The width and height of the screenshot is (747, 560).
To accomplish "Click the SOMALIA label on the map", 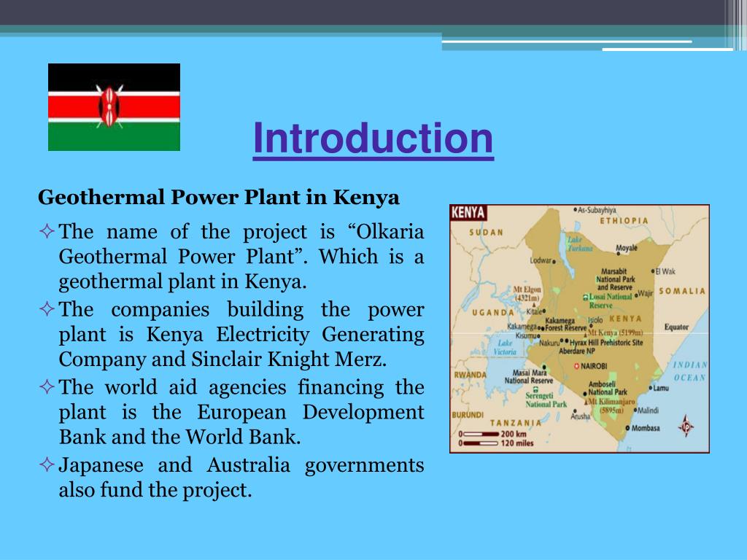I will (682, 291).
